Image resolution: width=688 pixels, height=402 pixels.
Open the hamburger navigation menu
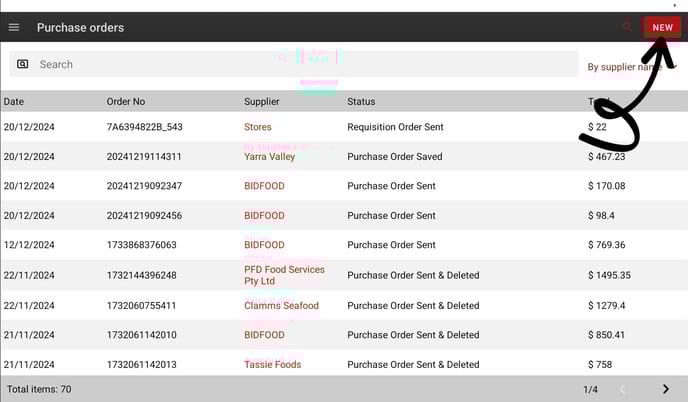point(14,27)
